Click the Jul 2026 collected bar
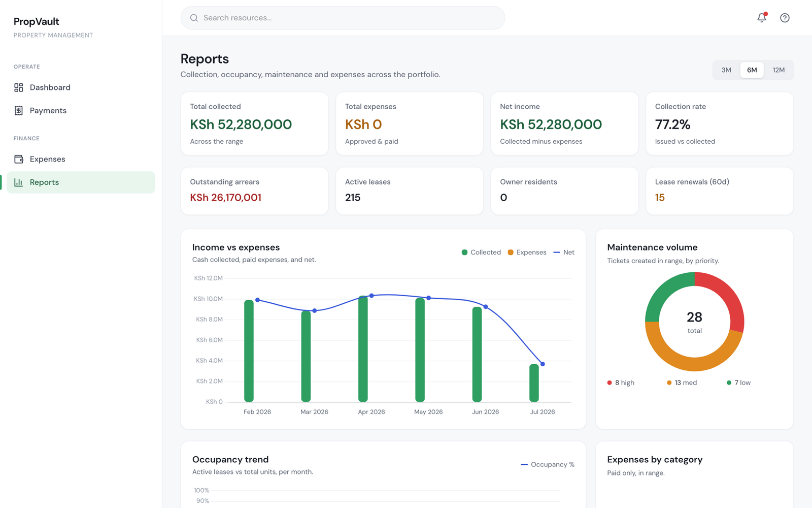 pyautogui.click(x=534, y=383)
